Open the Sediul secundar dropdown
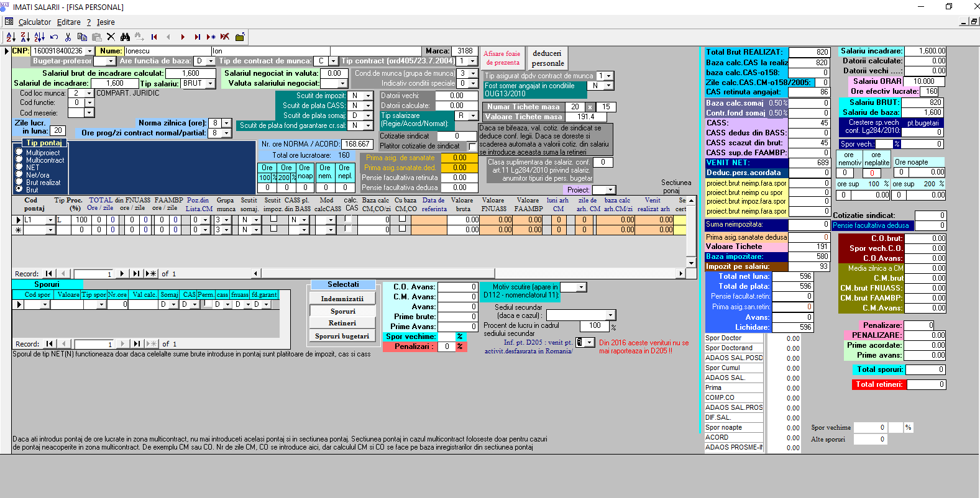 coord(610,315)
